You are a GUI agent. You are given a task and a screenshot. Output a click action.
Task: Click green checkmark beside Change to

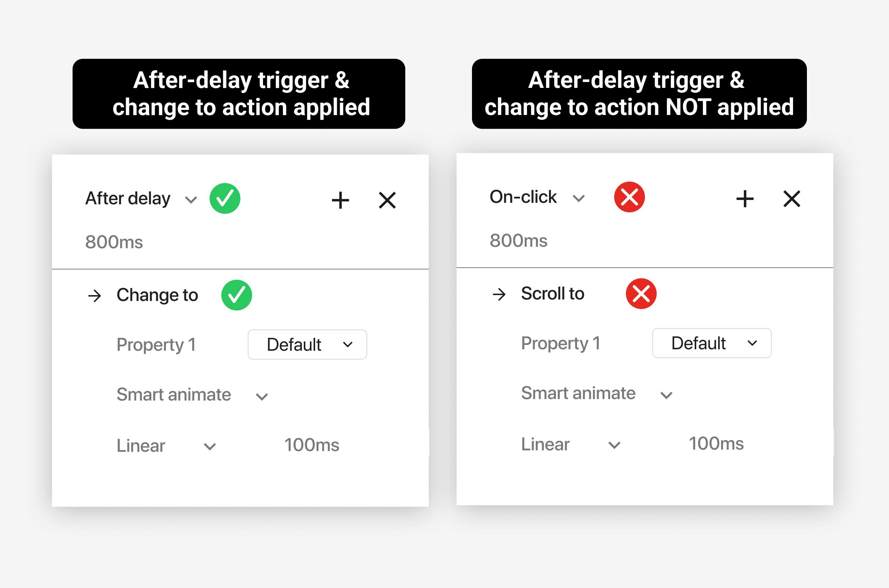tap(236, 295)
